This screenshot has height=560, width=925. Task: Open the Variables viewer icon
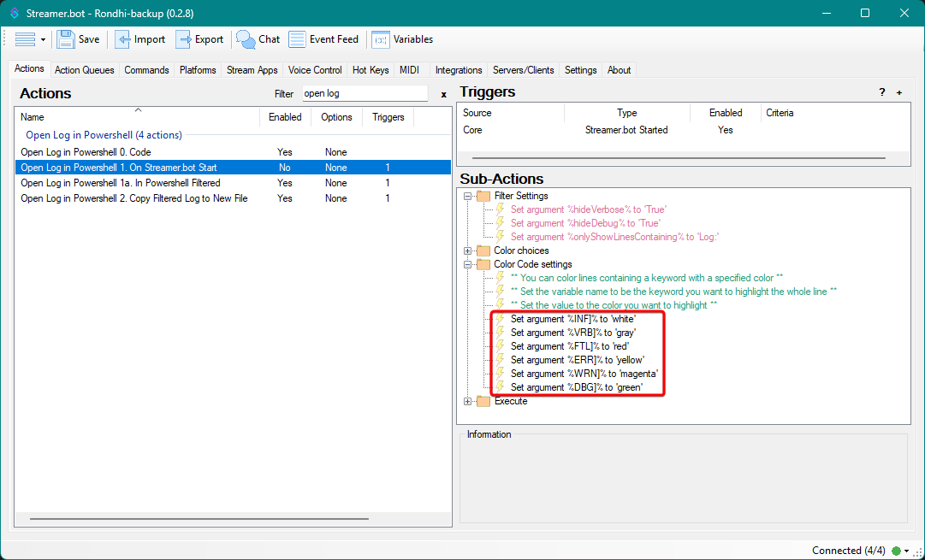pos(380,39)
